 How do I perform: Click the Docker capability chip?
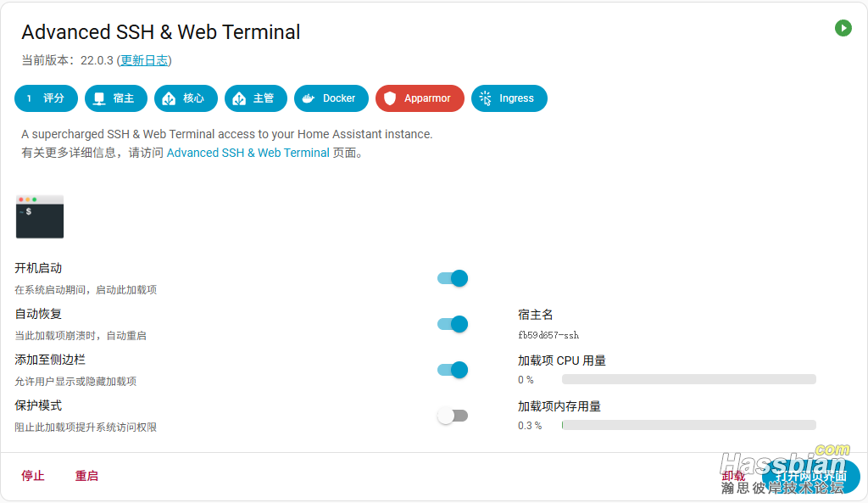pos(331,98)
